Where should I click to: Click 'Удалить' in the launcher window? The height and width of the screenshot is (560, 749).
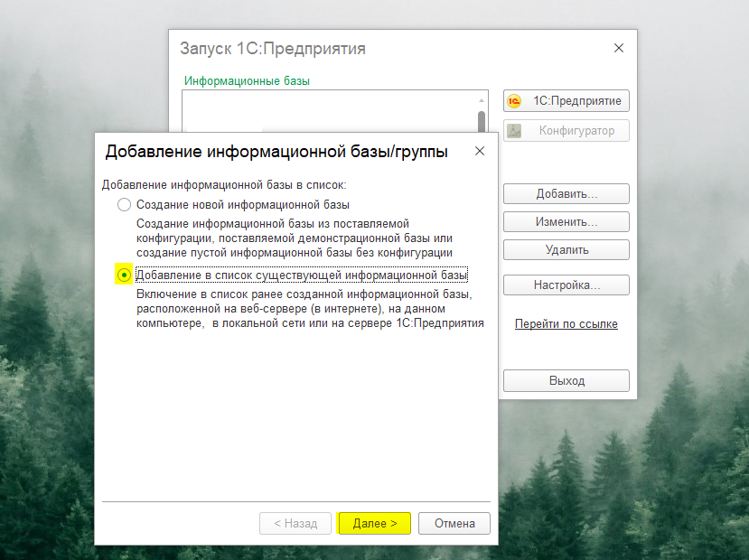(566, 249)
